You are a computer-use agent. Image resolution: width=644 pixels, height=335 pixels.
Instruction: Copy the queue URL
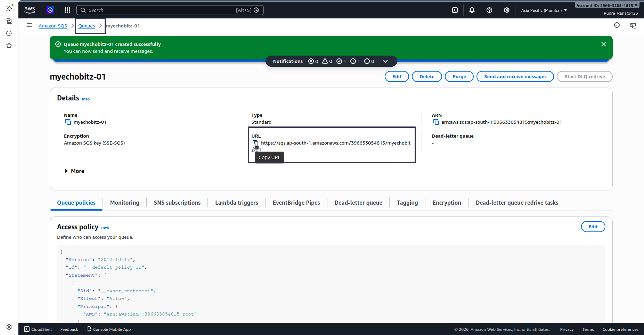tap(255, 143)
